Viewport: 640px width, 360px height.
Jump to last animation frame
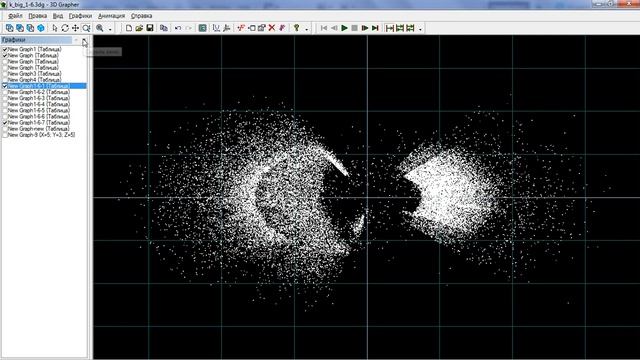375,28
